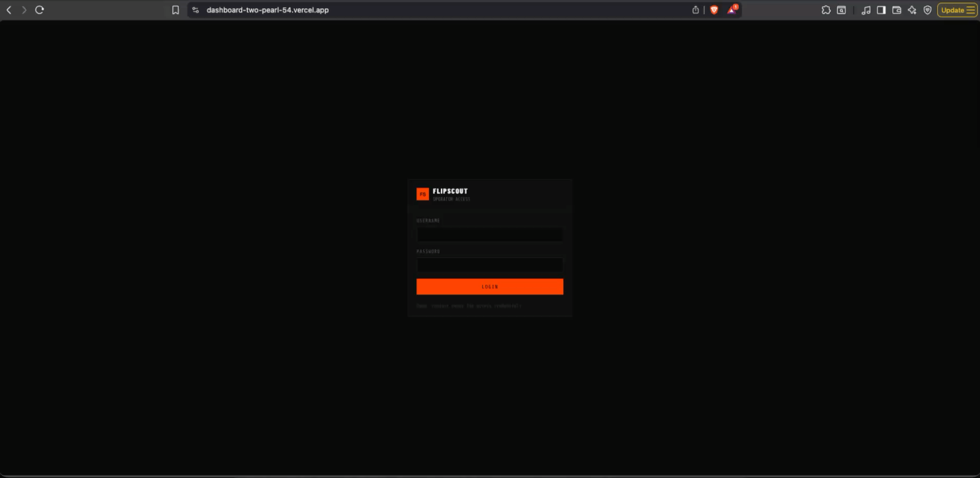Open the browser Extensions icon
Image resolution: width=980 pixels, height=478 pixels.
pos(827,10)
